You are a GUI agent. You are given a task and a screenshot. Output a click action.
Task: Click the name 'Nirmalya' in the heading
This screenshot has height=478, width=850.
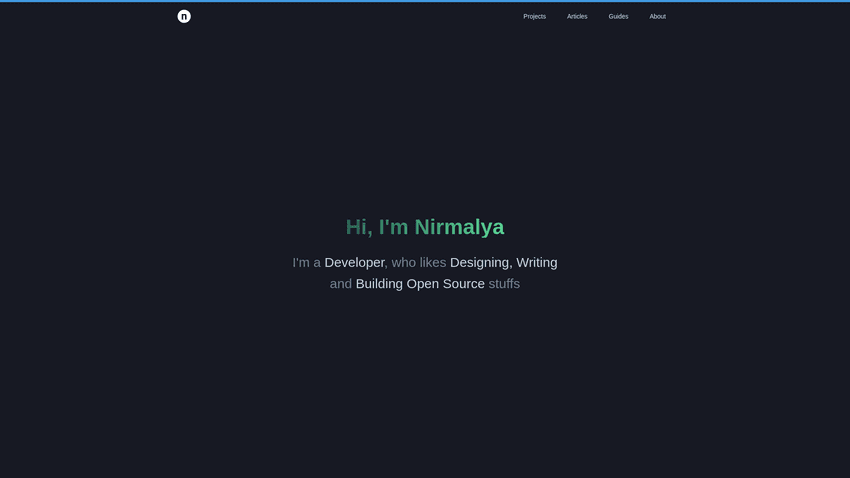point(459,227)
